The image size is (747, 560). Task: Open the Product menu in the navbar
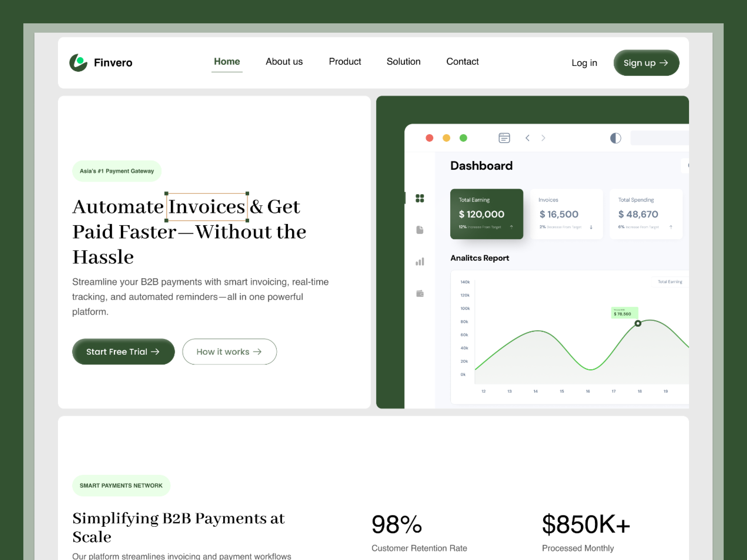coord(345,61)
